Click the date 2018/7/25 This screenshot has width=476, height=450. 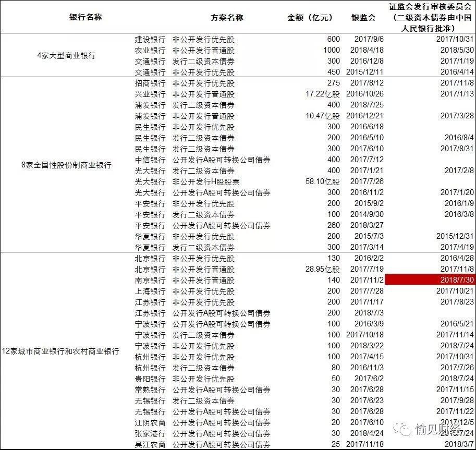(367, 105)
